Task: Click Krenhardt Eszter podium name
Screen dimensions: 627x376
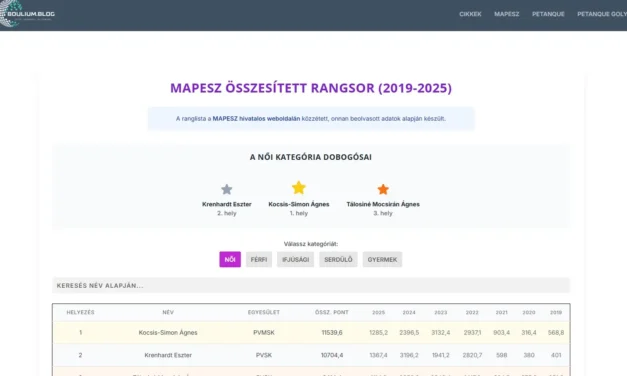Action: coord(227,204)
